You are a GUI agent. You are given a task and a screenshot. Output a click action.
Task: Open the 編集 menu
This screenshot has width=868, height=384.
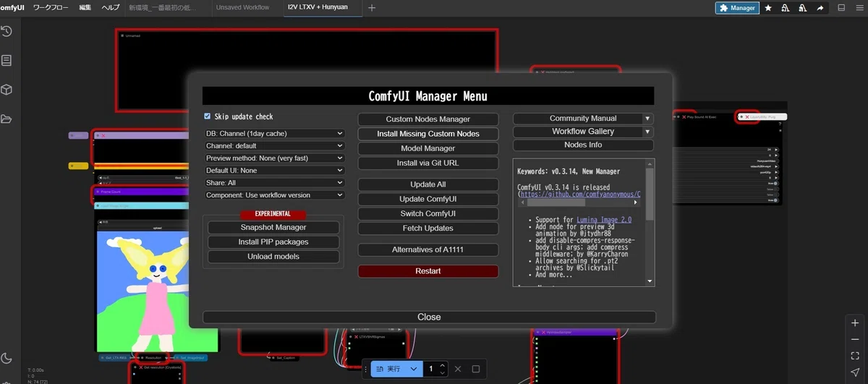pos(85,7)
